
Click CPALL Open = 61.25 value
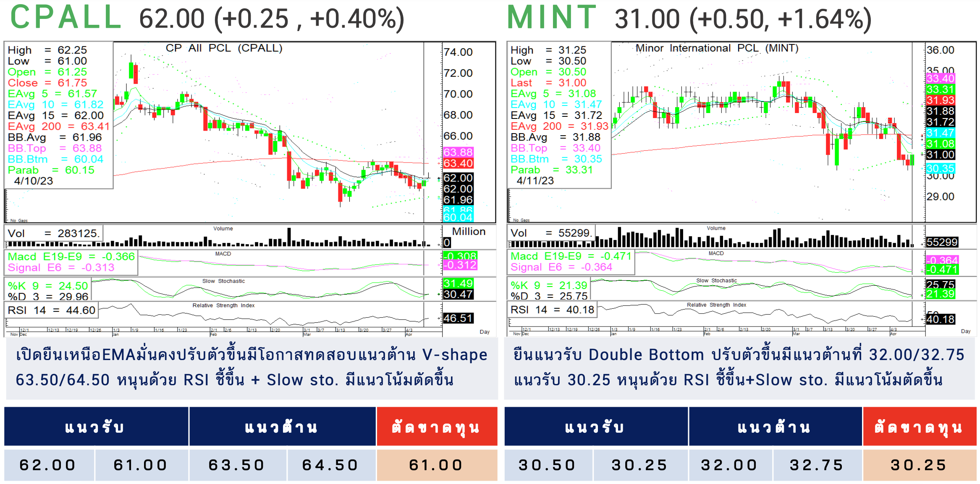tap(47, 72)
